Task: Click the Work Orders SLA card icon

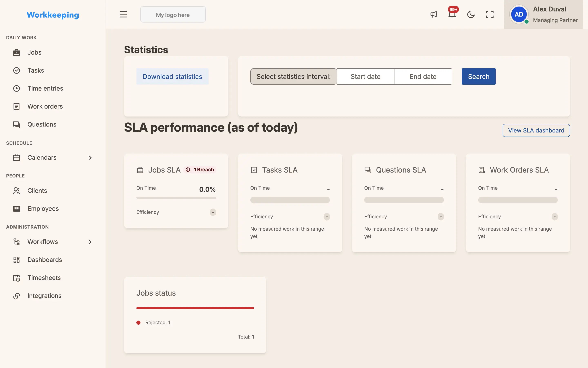Action: click(x=482, y=170)
